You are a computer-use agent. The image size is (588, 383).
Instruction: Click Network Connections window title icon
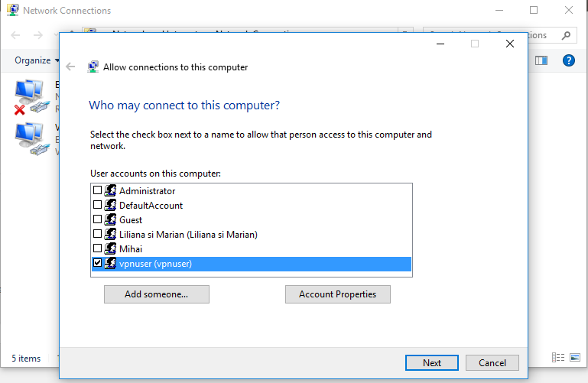click(13, 10)
